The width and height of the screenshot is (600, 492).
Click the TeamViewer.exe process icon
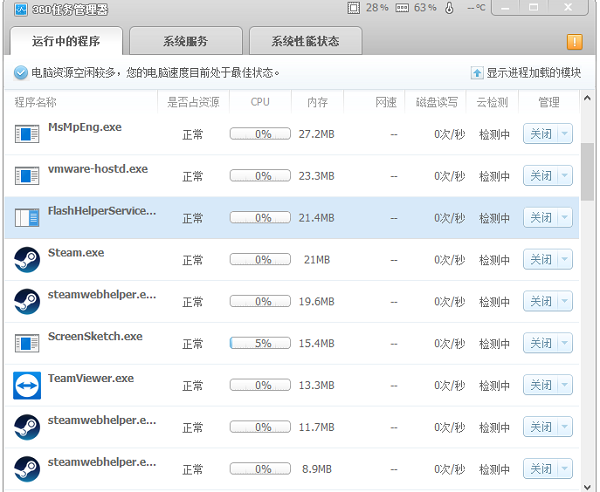tap(26, 386)
